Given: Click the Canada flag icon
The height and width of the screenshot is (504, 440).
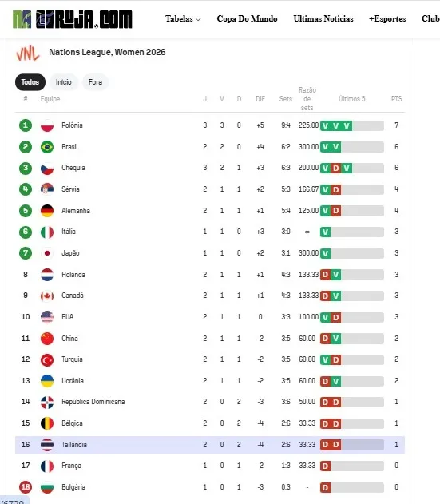Looking at the screenshot, I should click(x=47, y=296).
